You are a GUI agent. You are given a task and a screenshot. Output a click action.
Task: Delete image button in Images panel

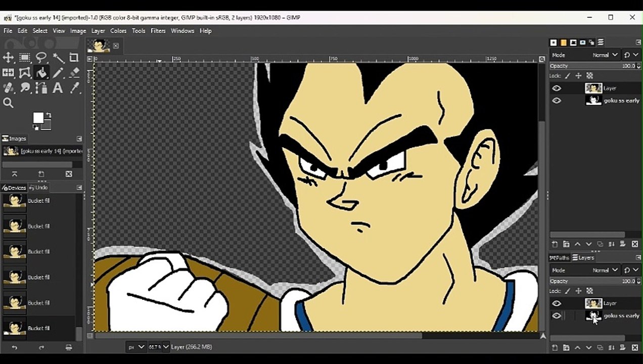click(69, 174)
